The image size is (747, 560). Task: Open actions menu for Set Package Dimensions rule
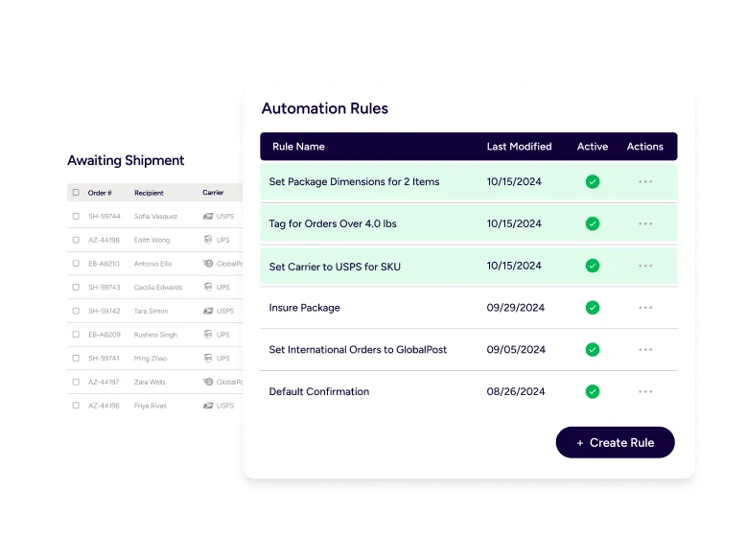[x=645, y=182]
